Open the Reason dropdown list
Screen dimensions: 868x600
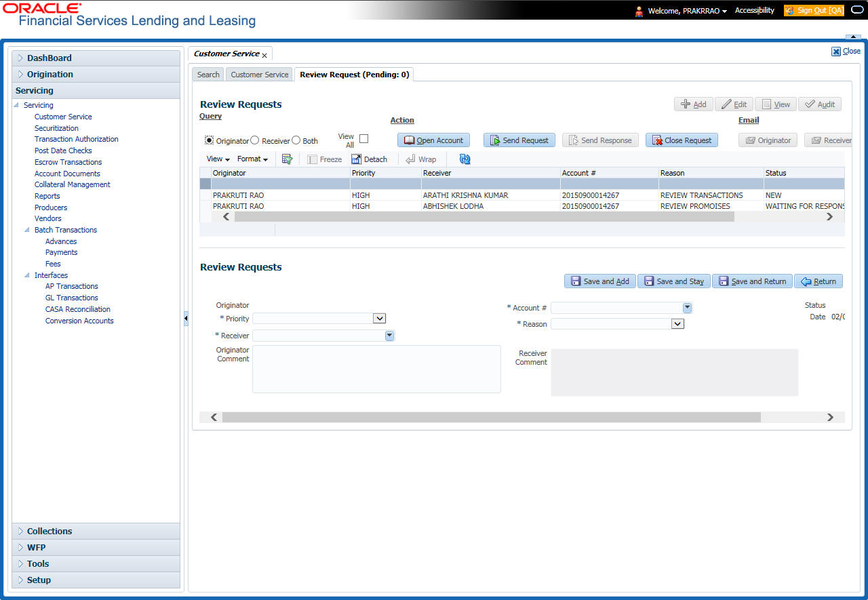(677, 324)
